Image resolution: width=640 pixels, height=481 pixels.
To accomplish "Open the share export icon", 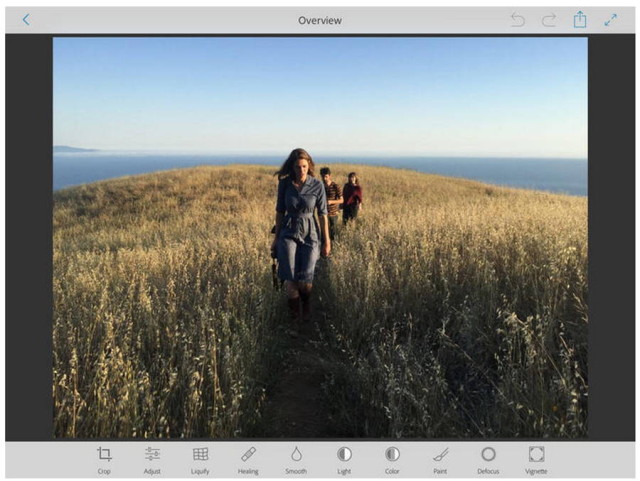I will [580, 19].
